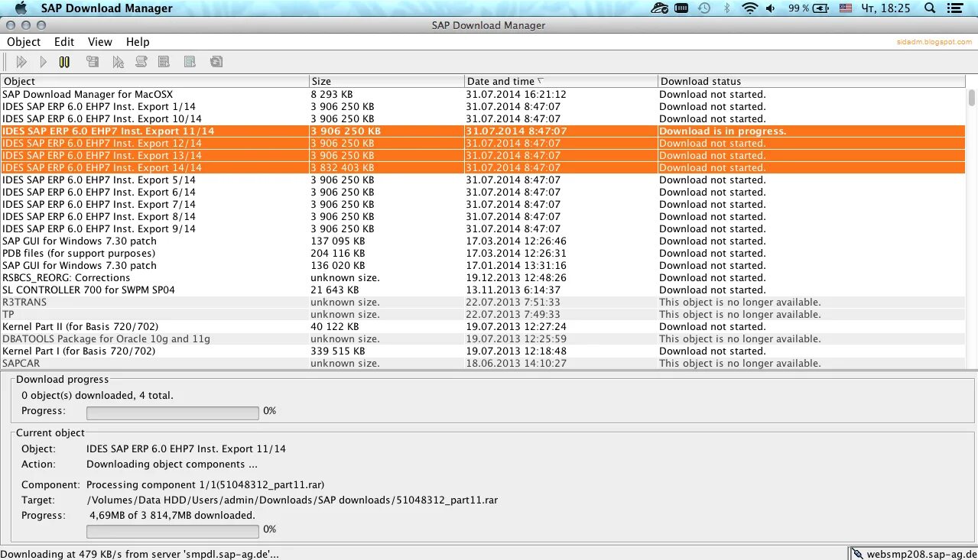The width and height of the screenshot is (978, 560).
Task: Click the volume speaker icon
Action: coord(771,8)
